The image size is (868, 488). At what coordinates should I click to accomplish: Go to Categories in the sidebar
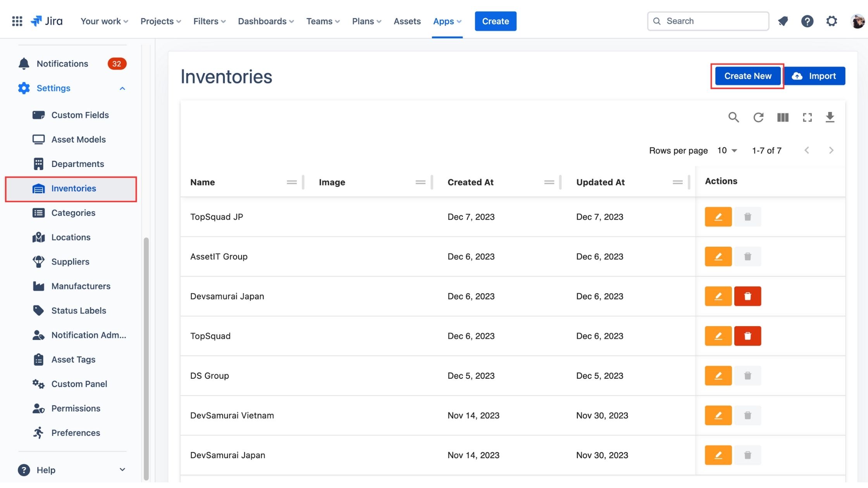pyautogui.click(x=73, y=213)
